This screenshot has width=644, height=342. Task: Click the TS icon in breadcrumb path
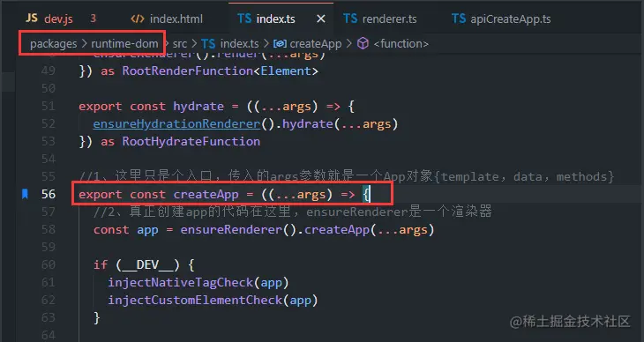click(x=208, y=43)
